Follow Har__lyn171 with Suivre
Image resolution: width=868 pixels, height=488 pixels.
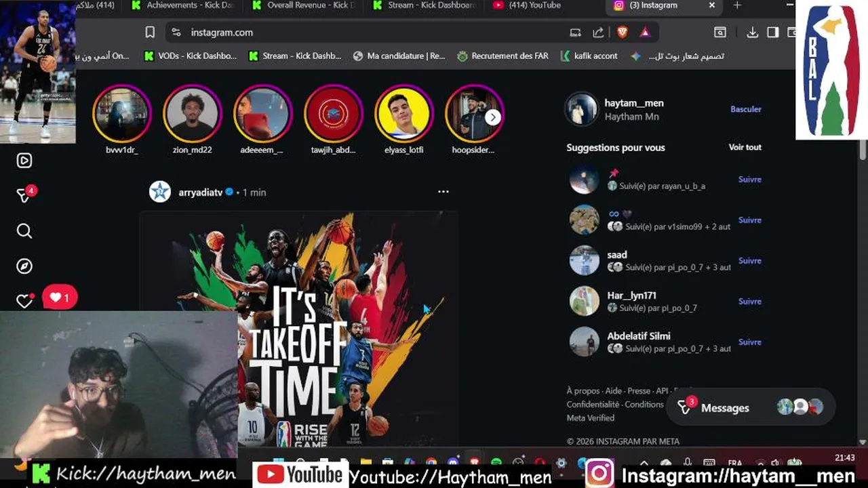click(750, 302)
